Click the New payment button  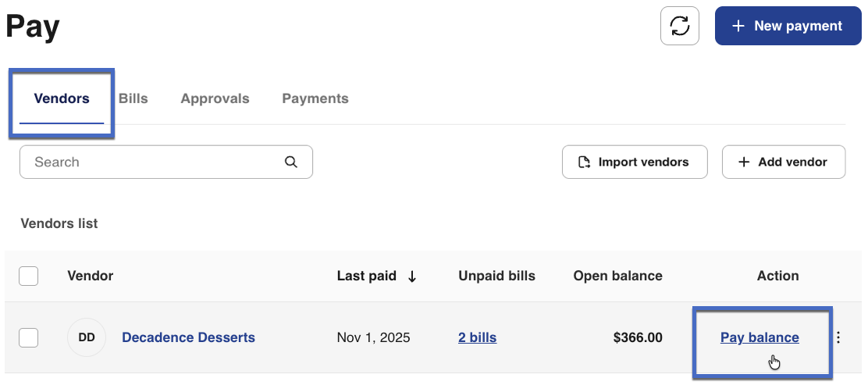point(788,27)
